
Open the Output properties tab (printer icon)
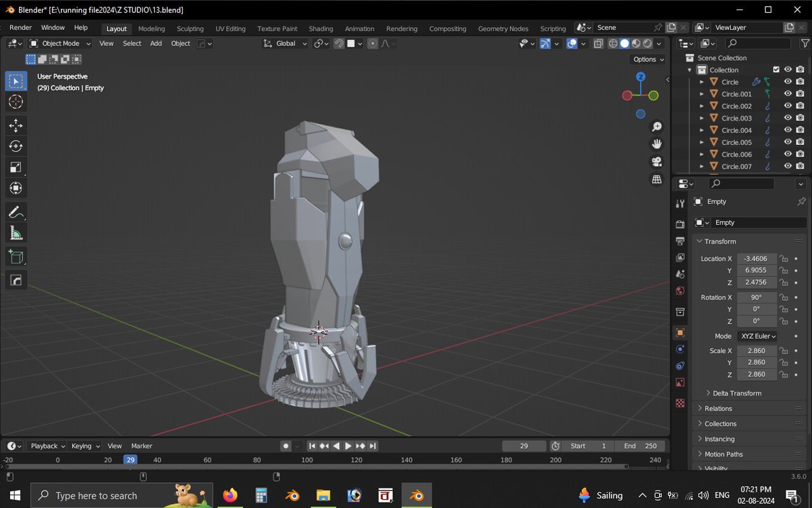click(x=680, y=241)
